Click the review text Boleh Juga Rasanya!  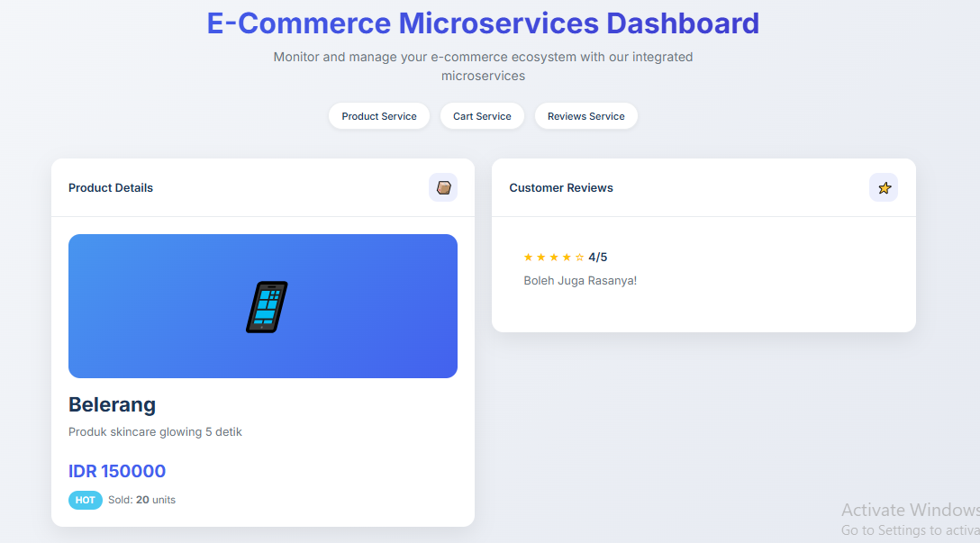pos(580,281)
